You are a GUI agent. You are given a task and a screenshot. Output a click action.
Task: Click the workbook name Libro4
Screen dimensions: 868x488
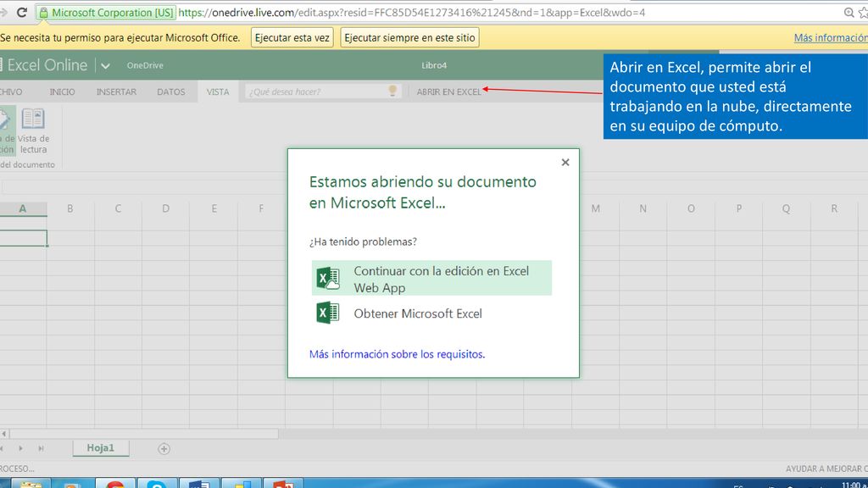pos(434,65)
